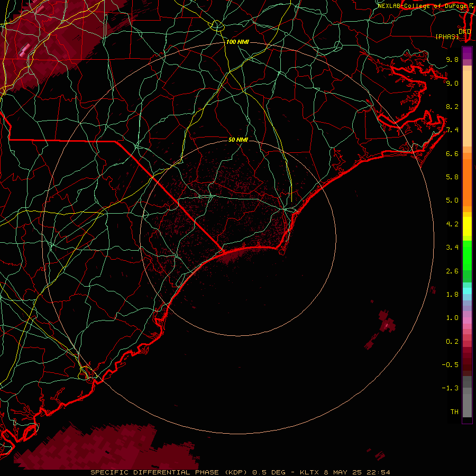Click the pink KDP core in the northwest echo
Image resolution: width=476 pixels, height=476 pixels.
(24, 50)
